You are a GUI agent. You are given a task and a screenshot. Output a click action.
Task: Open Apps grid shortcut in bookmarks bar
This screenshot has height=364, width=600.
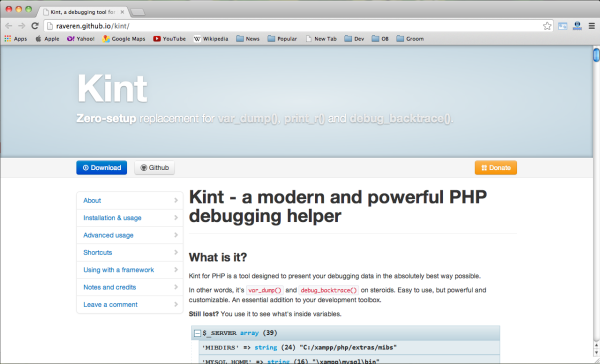(x=15, y=39)
